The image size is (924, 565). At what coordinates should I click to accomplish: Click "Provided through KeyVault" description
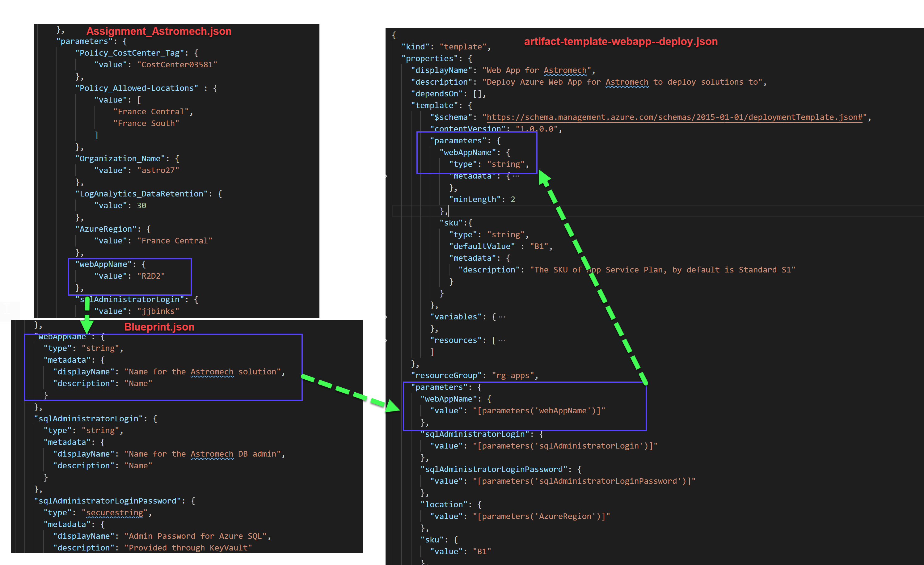point(188,548)
